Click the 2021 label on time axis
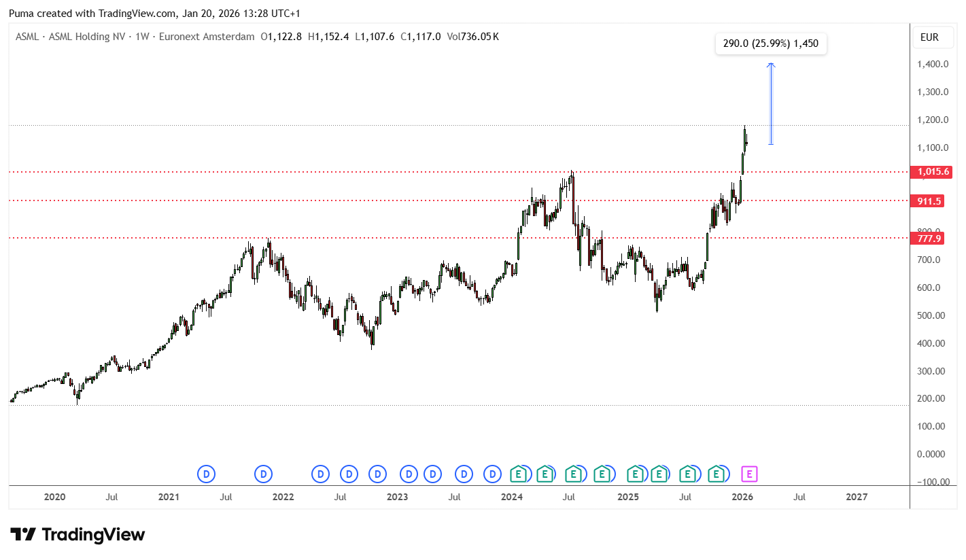Screen dimensions: 966x560 (169, 497)
